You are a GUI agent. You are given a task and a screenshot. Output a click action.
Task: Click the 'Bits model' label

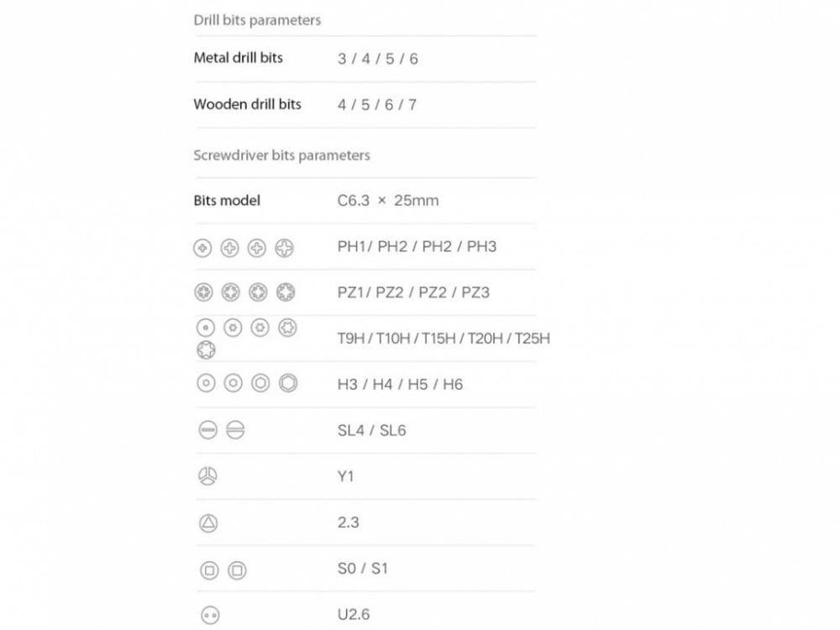pyautogui.click(x=227, y=200)
